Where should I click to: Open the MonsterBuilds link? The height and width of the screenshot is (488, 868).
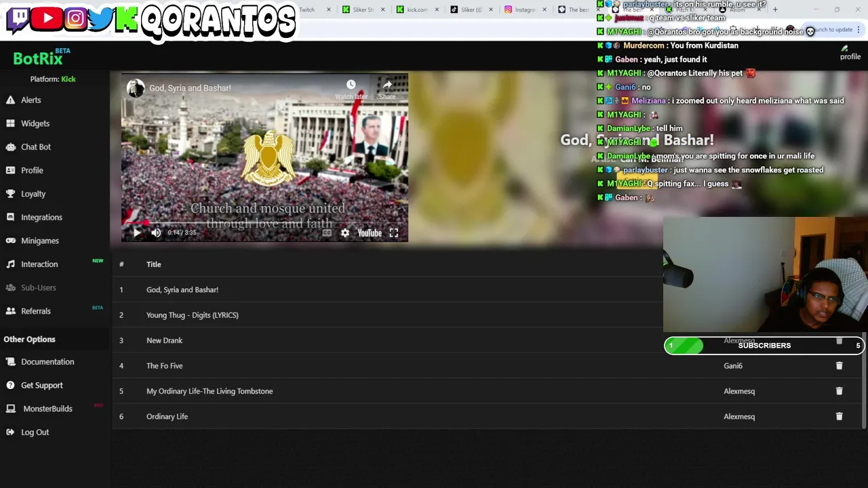[x=47, y=409]
